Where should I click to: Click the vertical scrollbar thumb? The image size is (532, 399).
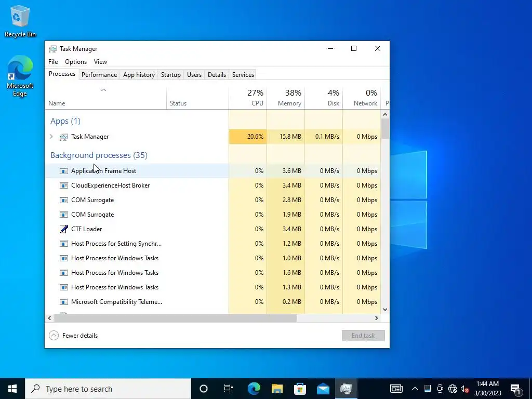[385, 129]
